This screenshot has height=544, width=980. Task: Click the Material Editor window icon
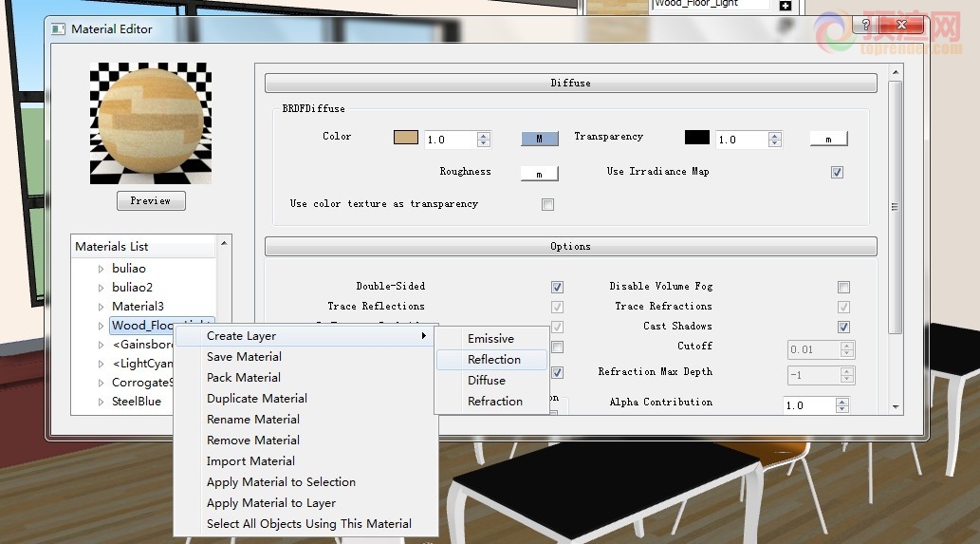pyautogui.click(x=58, y=28)
